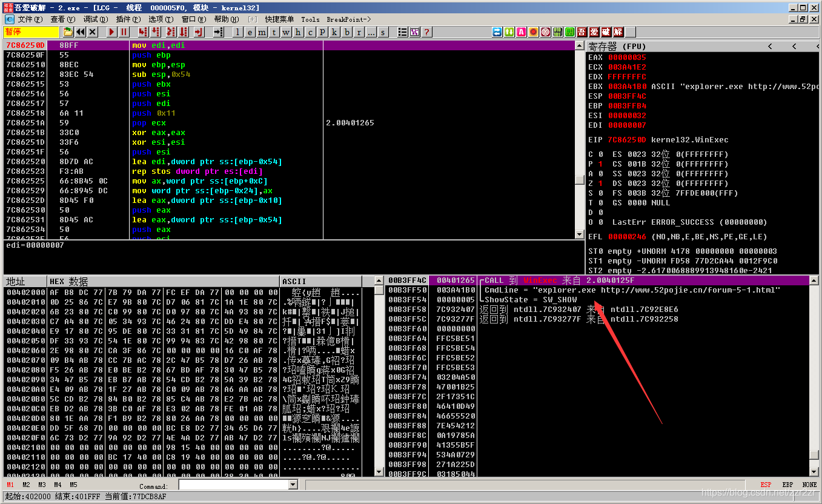Click the red target bullseye plugin icon
Screen dimensions: 822x504
546,32
